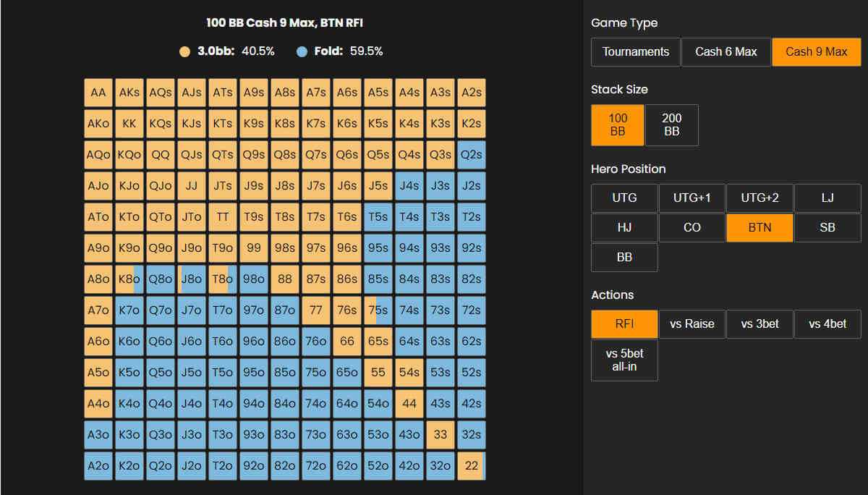Screen dimensions: 868x495
Task: Click the 75s hand cell
Action: (x=378, y=310)
